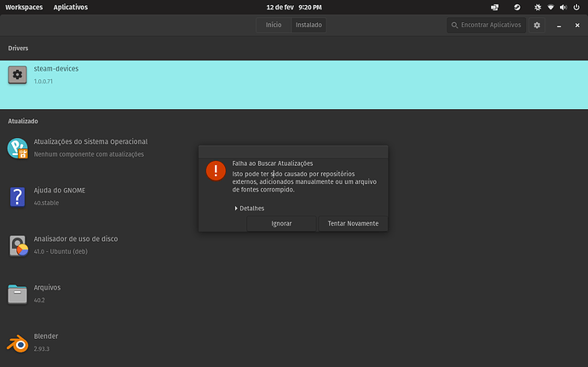Click the Drivers section header
This screenshot has width=588, height=367.
(18, 48)
